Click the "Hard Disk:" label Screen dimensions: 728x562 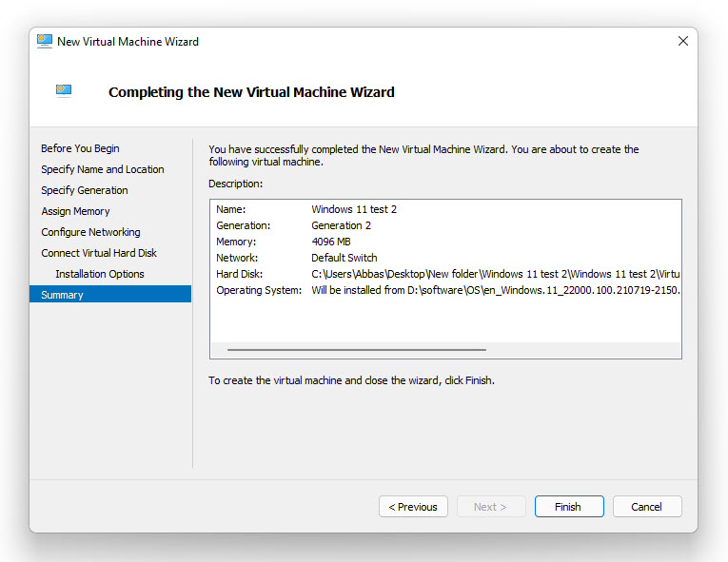click(x=239, y=274)
